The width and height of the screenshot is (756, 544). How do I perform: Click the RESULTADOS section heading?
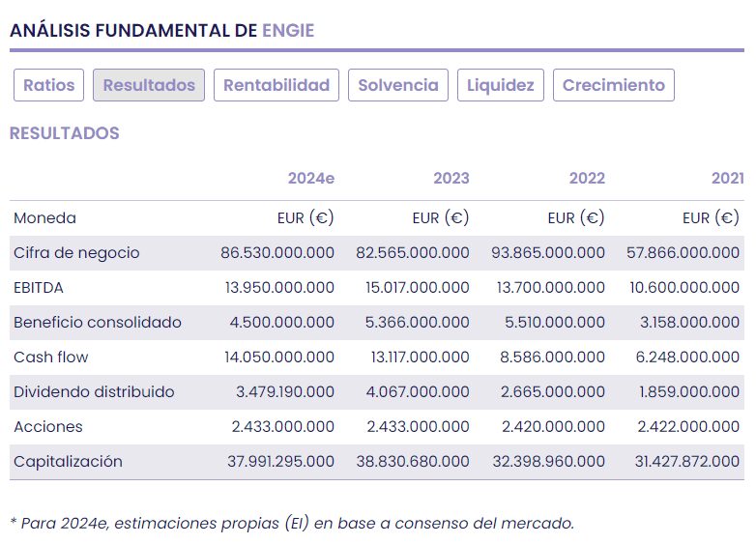coord(65,133)
